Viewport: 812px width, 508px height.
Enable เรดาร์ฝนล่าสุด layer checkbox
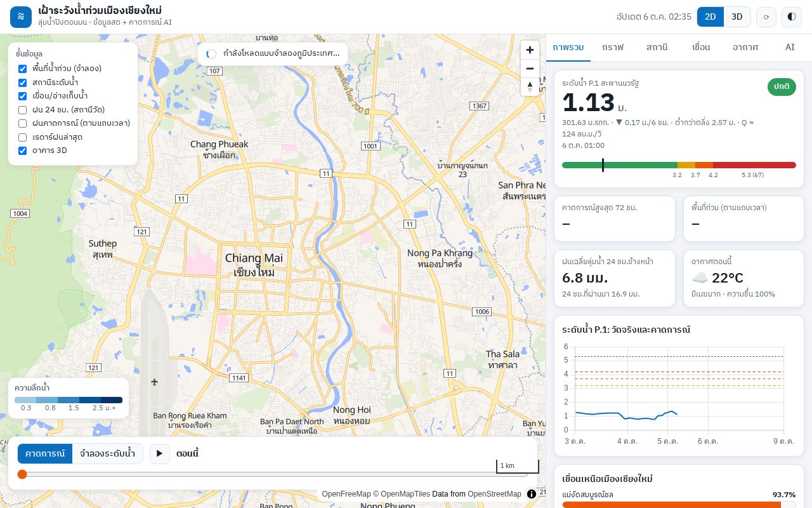tap(23, 137)
